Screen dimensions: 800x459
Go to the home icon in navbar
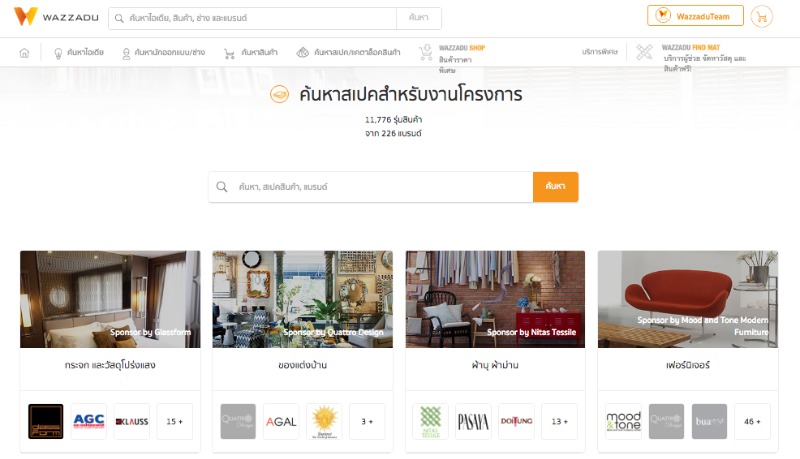(24, 53)
